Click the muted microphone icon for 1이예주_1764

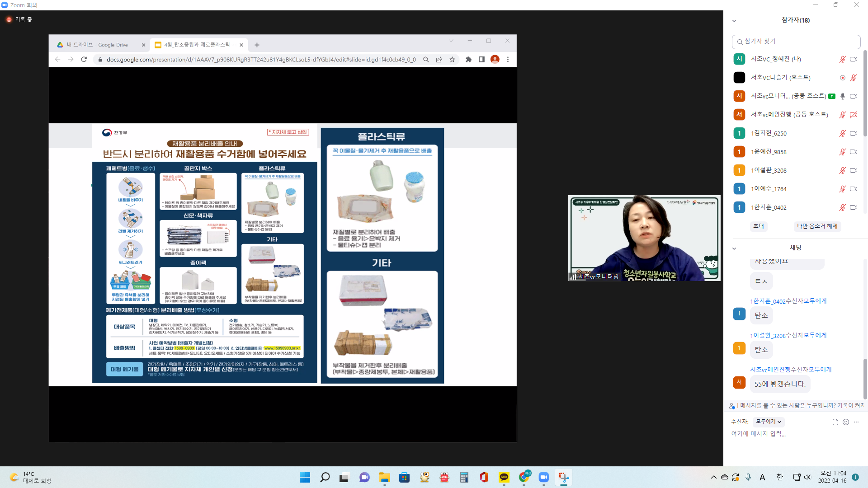point(843,189)
